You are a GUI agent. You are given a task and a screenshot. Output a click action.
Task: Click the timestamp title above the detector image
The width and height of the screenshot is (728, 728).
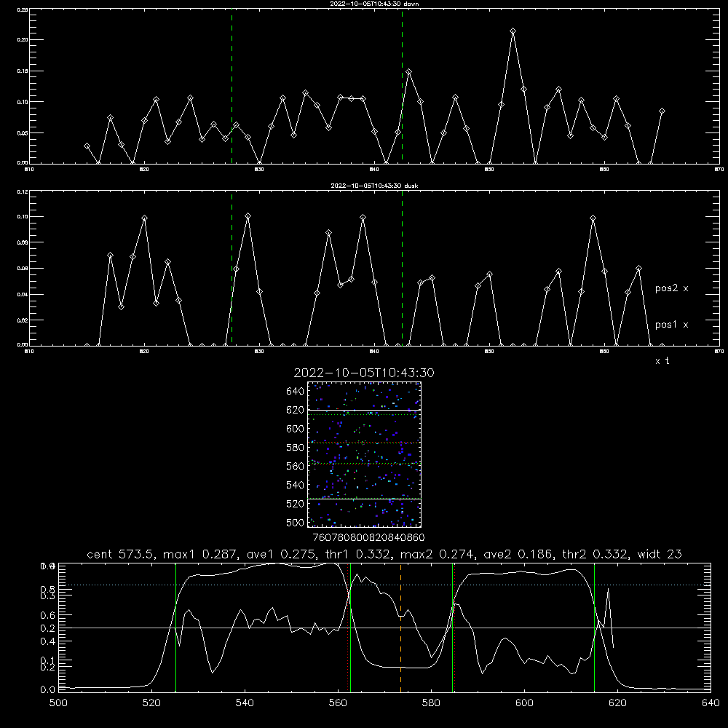364,373
